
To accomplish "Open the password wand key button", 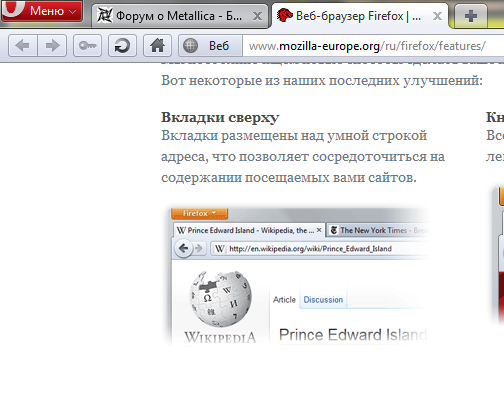I will coord(87,45).
